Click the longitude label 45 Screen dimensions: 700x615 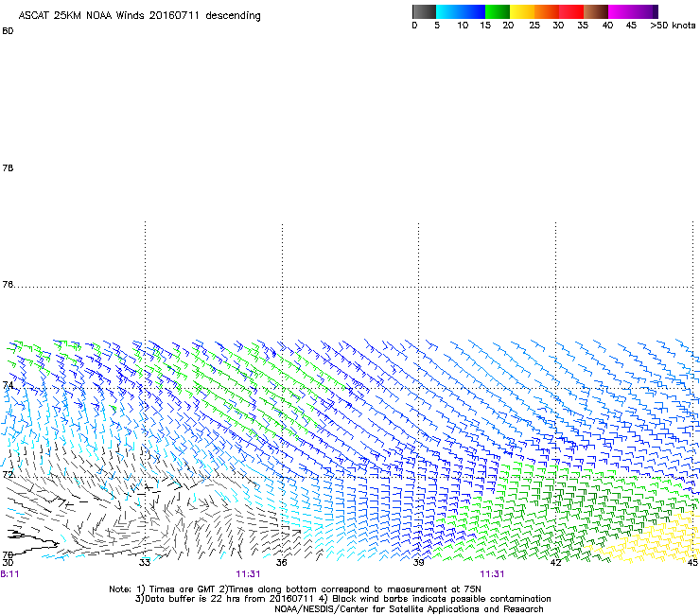pos(692,562)
